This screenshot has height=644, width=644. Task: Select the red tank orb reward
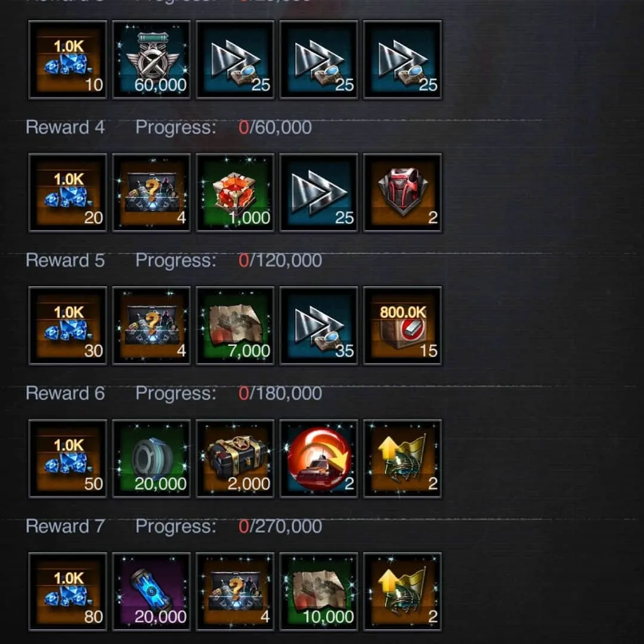(x=318, y=459)
